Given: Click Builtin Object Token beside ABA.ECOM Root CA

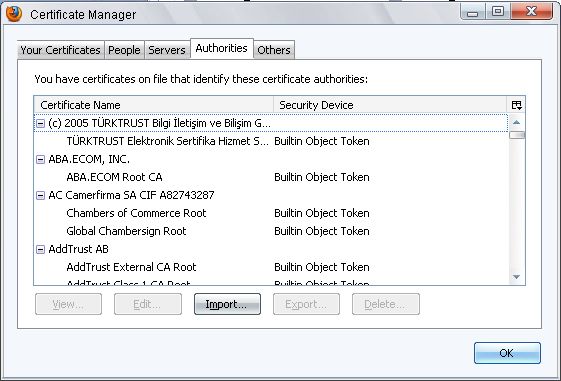Looking at the screenshot, I should (322, 177).
